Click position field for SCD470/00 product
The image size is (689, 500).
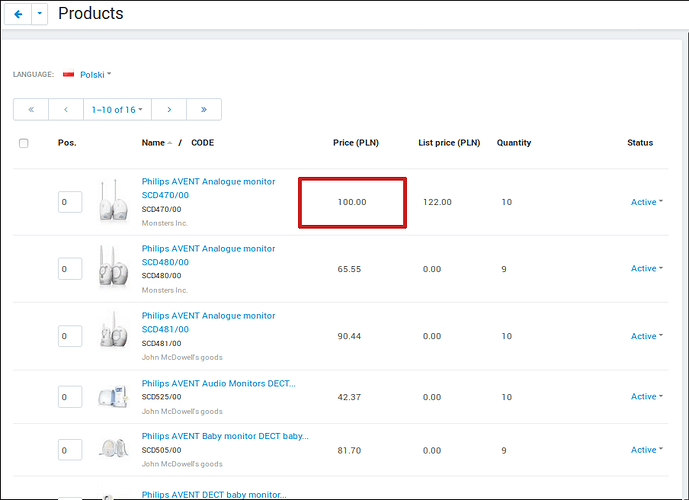[70, 202]
